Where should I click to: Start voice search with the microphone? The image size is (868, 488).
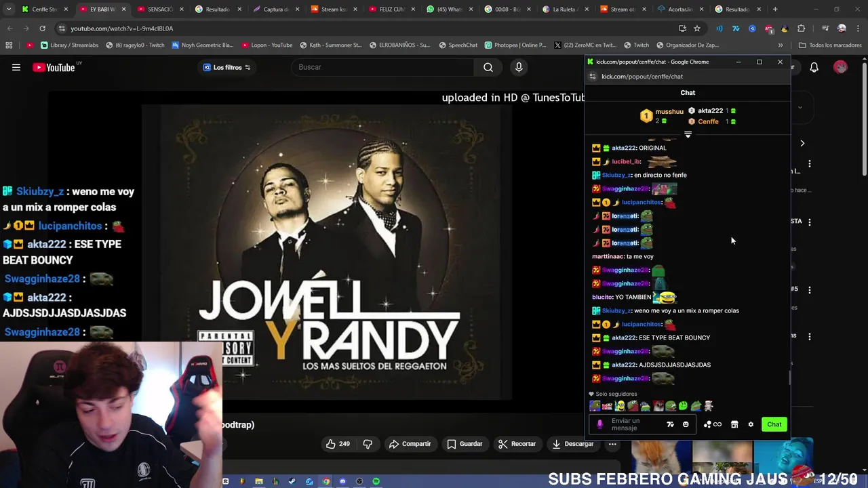coord(519,67)
